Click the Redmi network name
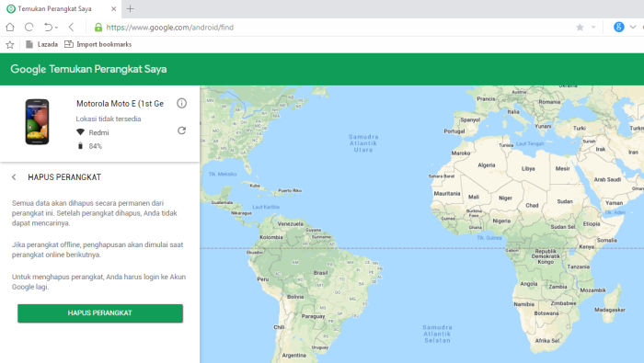Image resolution: width=644 pixels, height=363 pixels. (99, 132)
